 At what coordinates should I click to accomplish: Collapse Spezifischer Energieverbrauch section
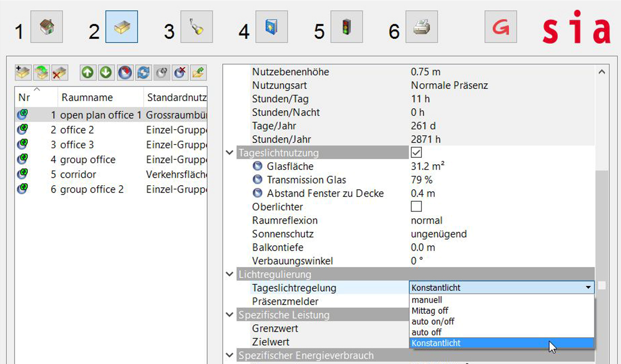(x=229, y=355)
